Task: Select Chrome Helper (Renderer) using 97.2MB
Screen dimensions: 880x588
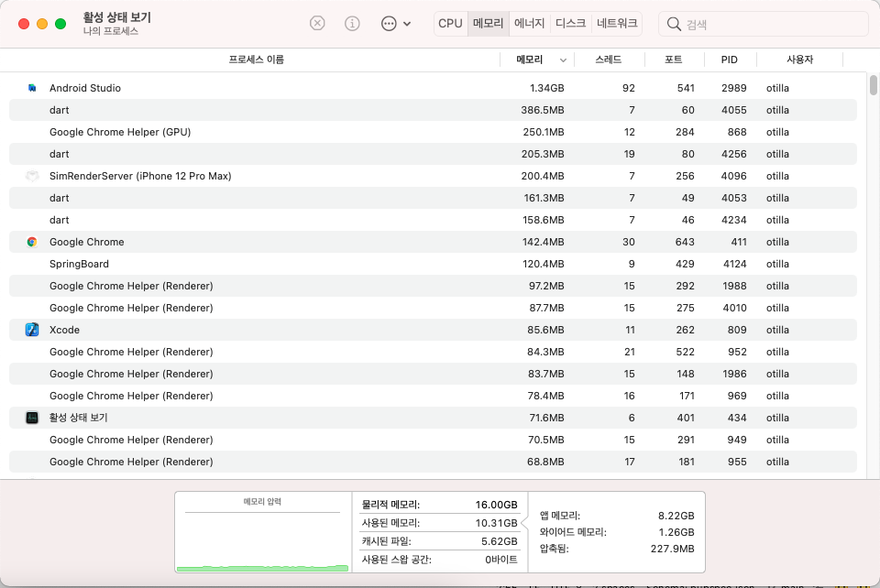Action: point(433,286)
